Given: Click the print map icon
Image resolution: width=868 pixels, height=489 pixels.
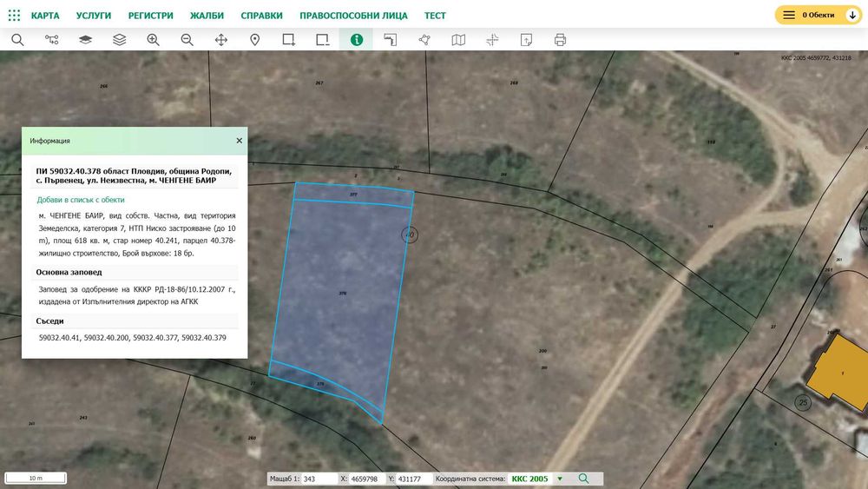Looking at the screenshot, I should coord(560,40).
